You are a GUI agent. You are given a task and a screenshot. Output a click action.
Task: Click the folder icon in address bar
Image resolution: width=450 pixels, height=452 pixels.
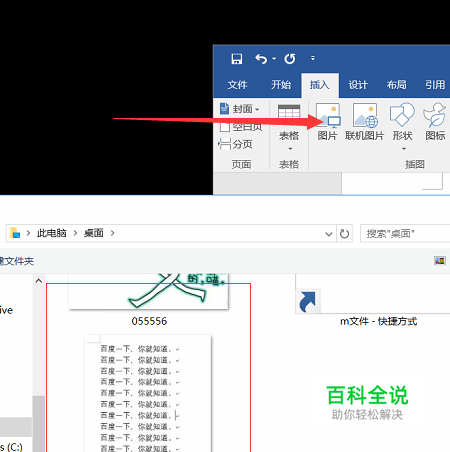[15, 233]
